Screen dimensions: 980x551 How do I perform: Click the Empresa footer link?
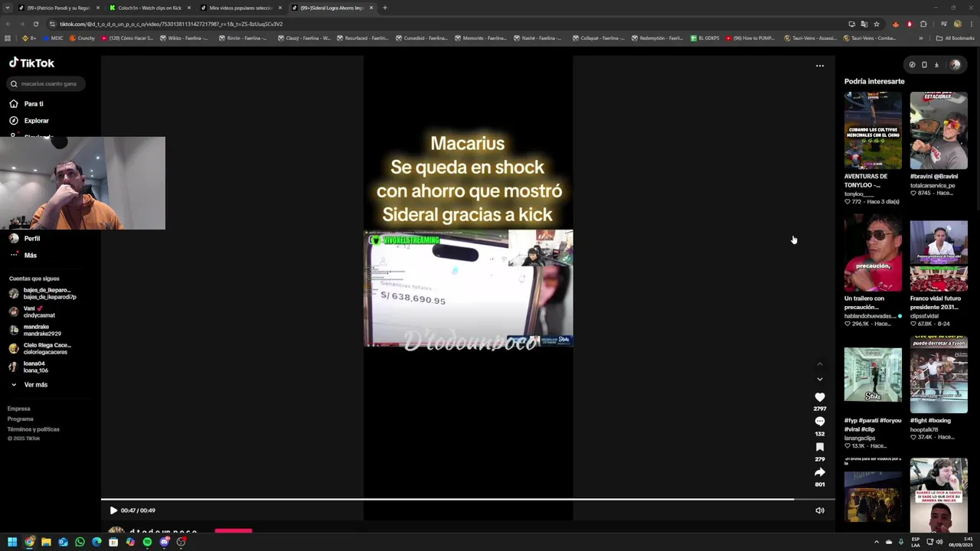pyautogui.click(x=19, y=409)
